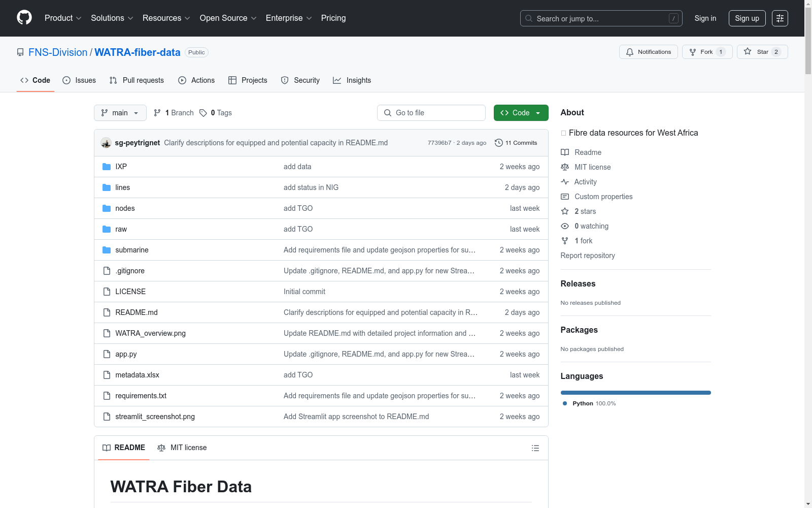
Task: Open README outline list icon
Action: click(535, 448)
